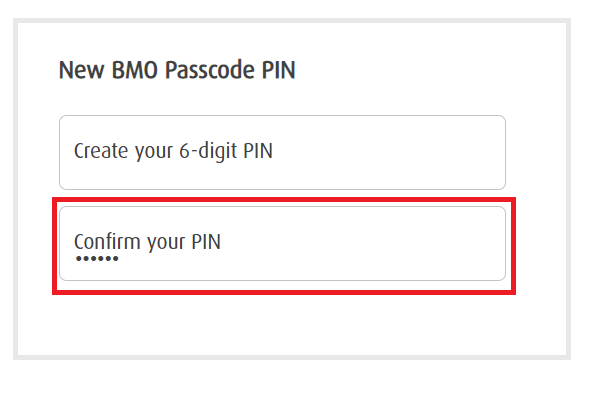
Task: Click blank space right of the heading
Action: coord(428,70)
